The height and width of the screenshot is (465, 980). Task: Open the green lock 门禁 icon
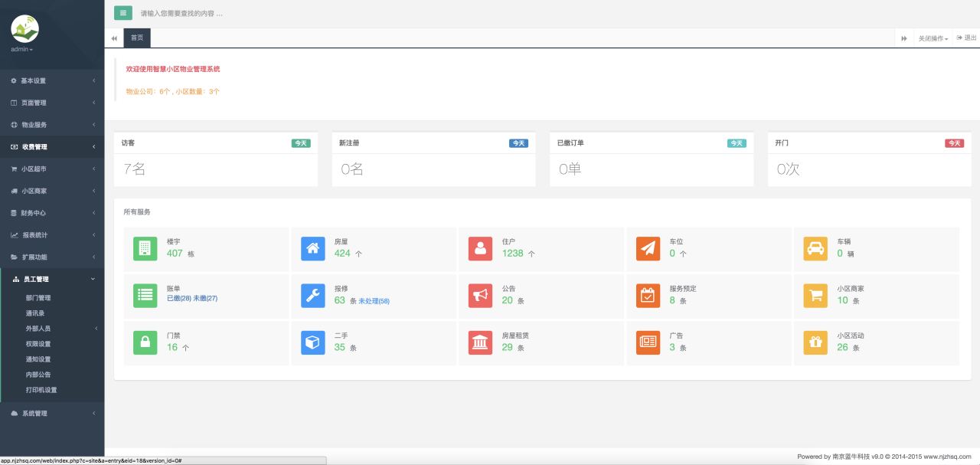click(x=145, y=342)
